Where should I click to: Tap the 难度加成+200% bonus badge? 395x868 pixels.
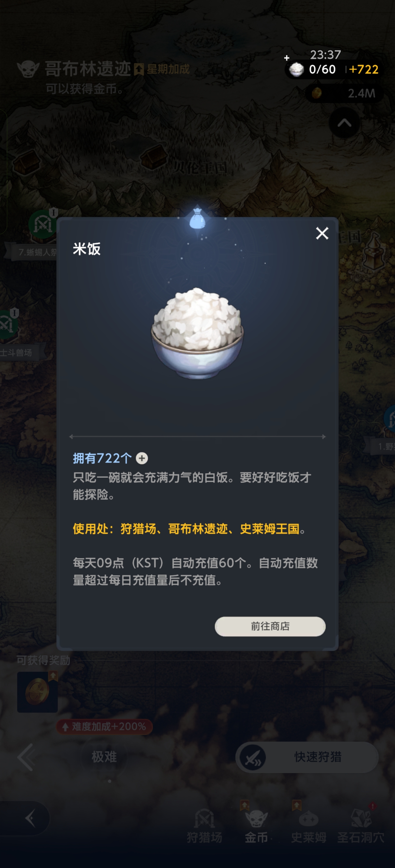105,727
